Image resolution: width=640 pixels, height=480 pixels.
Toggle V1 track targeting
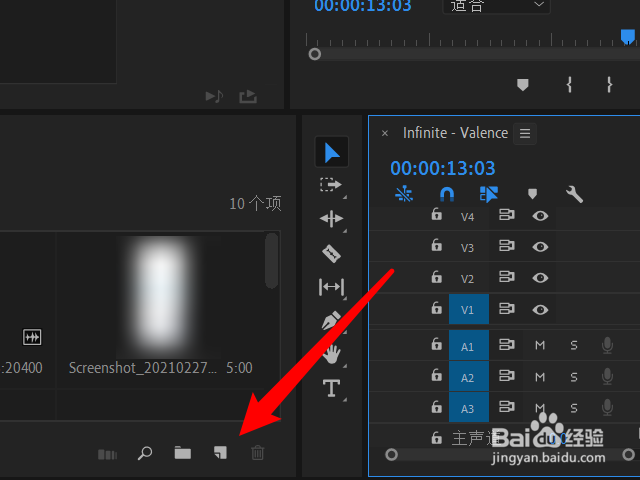[469, 309]
